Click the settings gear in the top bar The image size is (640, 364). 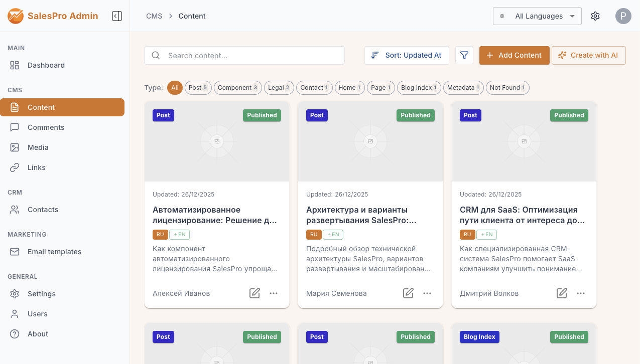(x=595, y=16)
